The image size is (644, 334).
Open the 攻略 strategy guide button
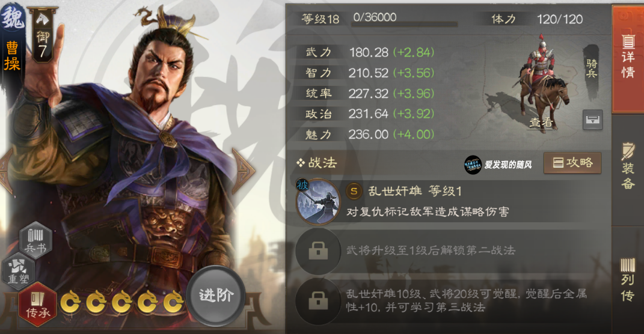572,163
